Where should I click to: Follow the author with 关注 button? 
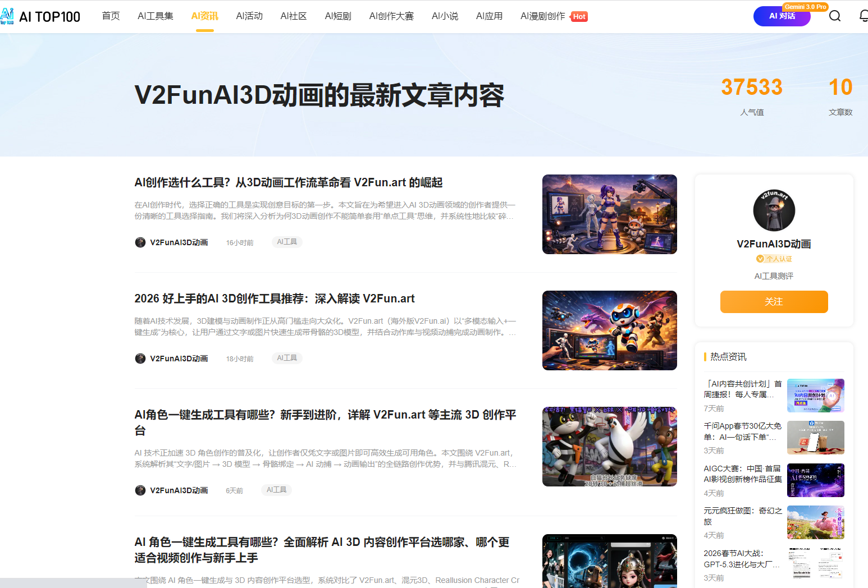tap(774, 302)
